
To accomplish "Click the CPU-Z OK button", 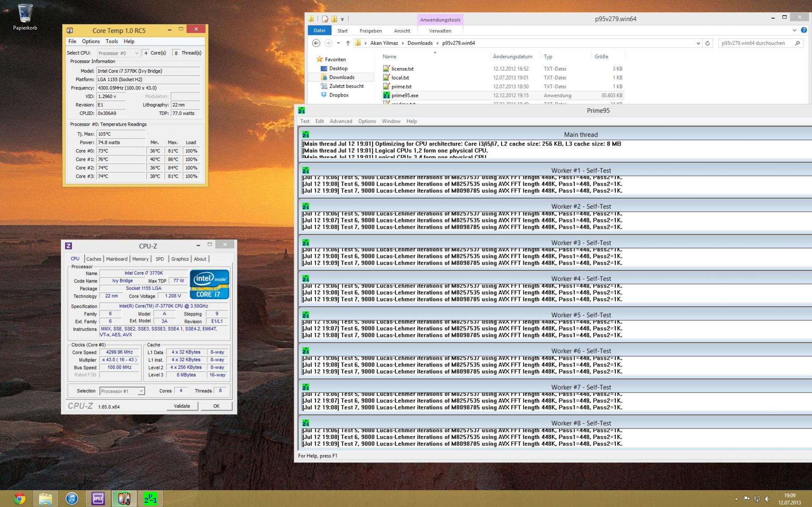I will click(216, 406).
